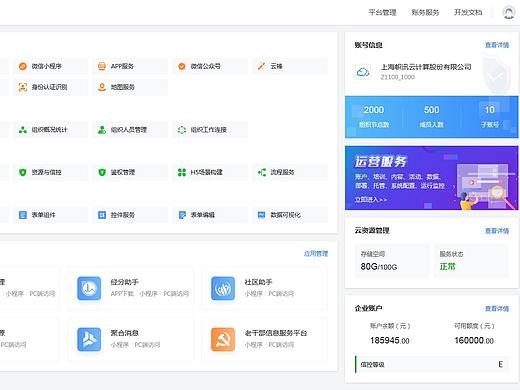Open the 开发文档 menu item
This screenshot has width=520, height=390.
coord(468,13)
